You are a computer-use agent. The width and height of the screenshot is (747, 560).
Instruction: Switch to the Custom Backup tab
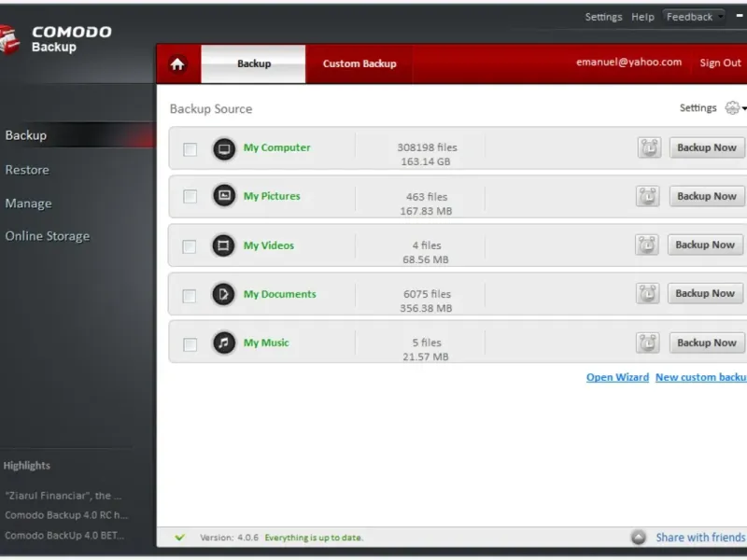pyautogui.click(x=359, y=63)
